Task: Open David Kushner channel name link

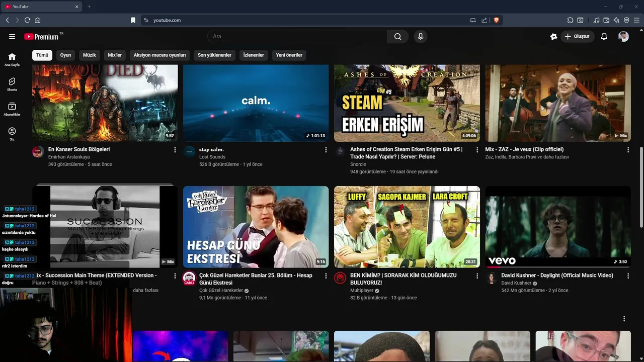Action: click(x=516, y=283)
